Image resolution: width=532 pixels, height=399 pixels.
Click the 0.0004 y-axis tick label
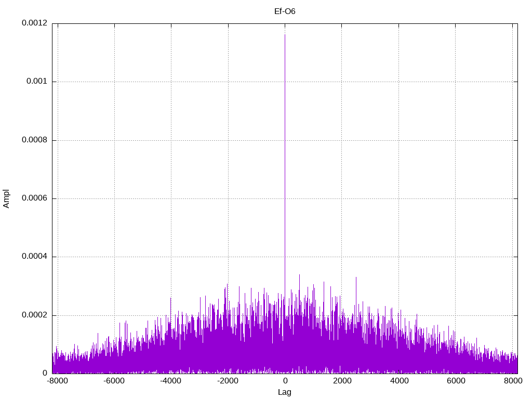[35, 257]
